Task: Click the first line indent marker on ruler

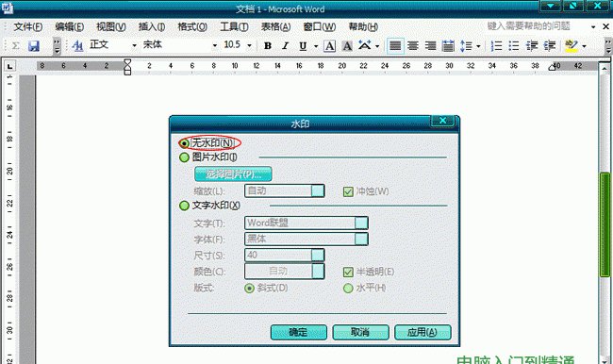Action: [x=127, y=62]
